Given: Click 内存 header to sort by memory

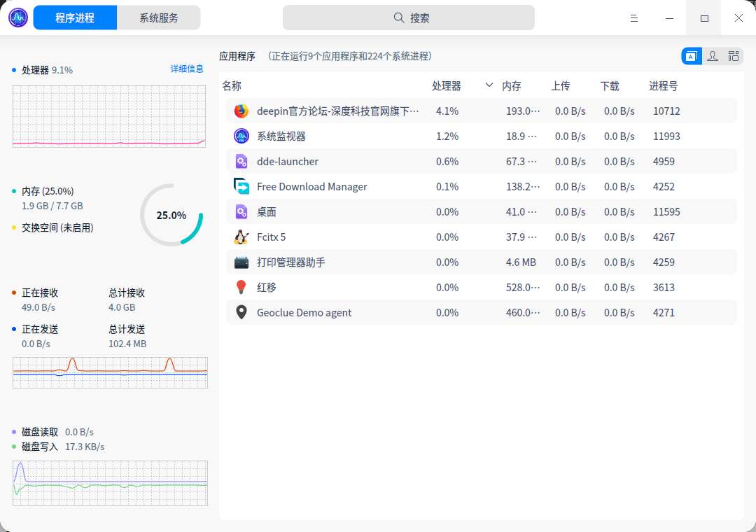Looking at the screenshot, I should pyautogui.click(x=512, y=85).
